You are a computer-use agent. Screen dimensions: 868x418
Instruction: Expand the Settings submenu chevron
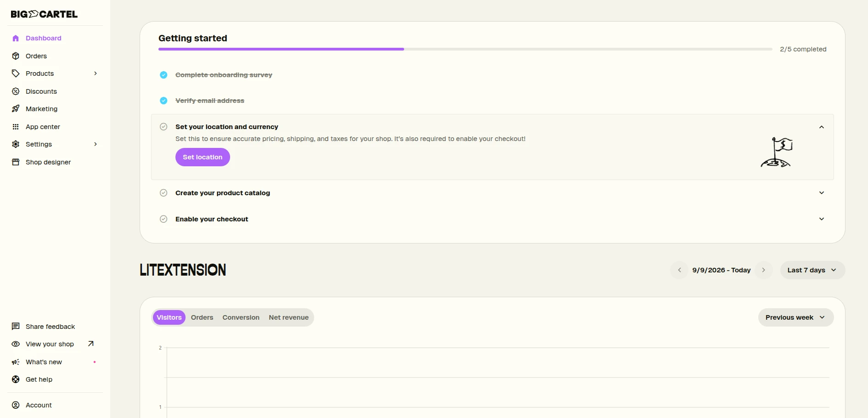[x=96, y=144]
